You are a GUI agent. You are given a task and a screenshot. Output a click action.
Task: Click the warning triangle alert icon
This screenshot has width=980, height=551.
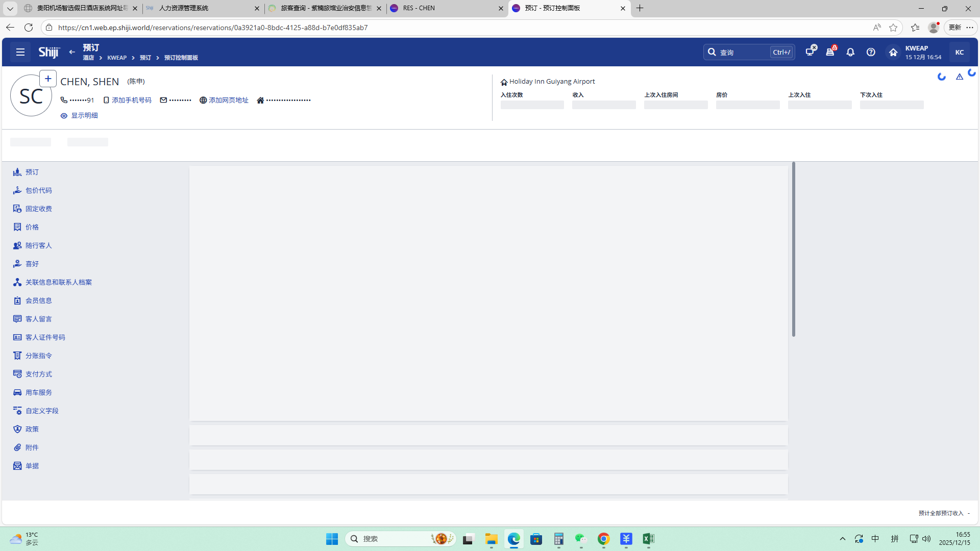(x=960, y=77)
